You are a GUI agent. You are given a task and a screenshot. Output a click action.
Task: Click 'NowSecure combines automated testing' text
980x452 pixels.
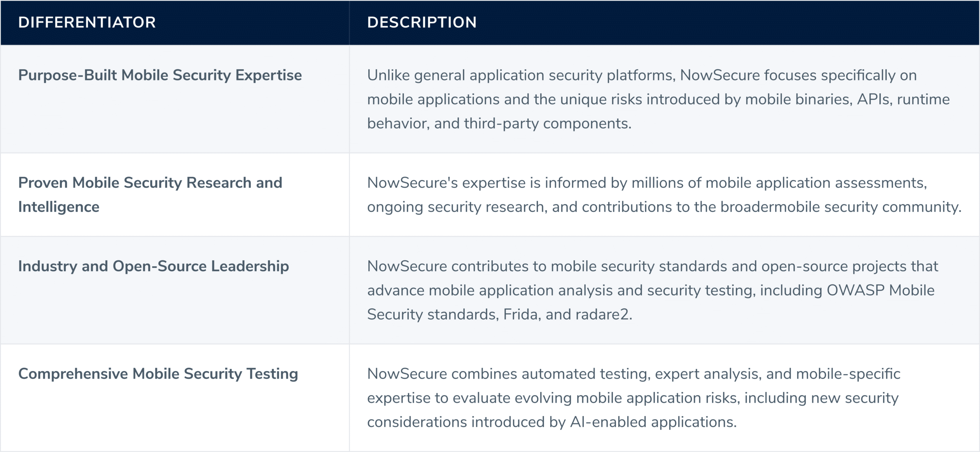pos(509,374)
